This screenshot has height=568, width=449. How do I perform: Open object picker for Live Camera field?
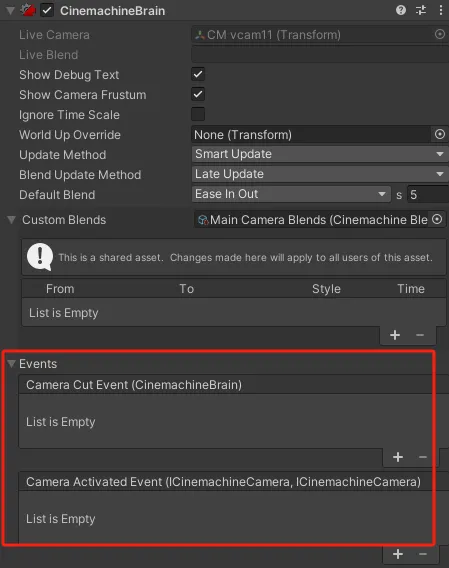[440, 34]
